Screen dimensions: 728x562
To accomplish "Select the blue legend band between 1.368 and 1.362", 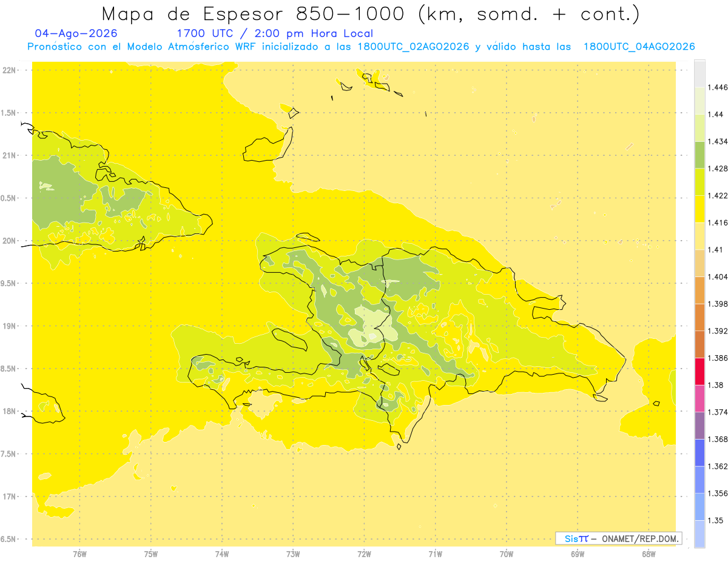I will 699,453.
